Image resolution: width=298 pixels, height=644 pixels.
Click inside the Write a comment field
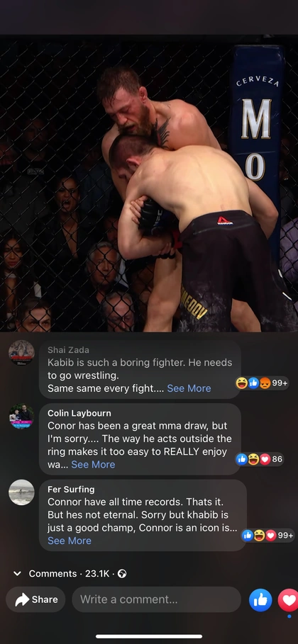coord(156,599)
